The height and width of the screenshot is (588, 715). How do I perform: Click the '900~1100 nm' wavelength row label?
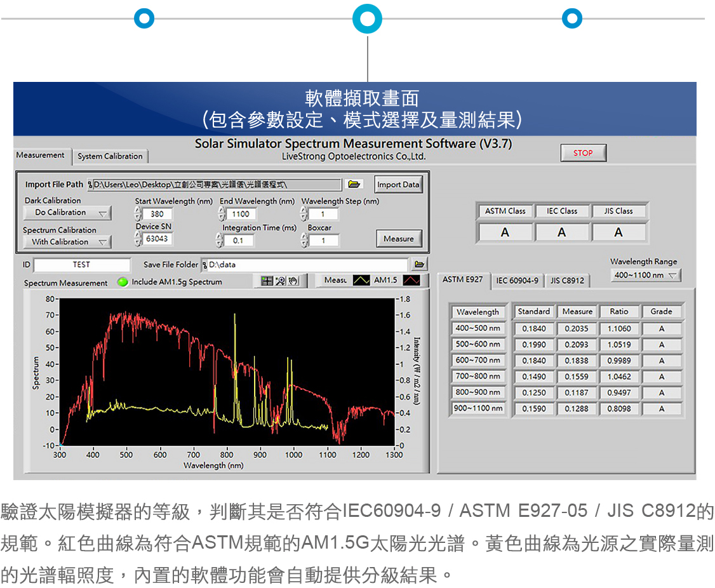coord(478,408)
